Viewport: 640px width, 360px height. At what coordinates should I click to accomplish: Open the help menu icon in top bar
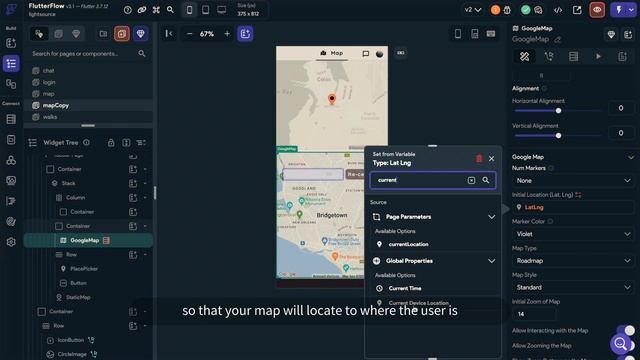tap(128, 10)
